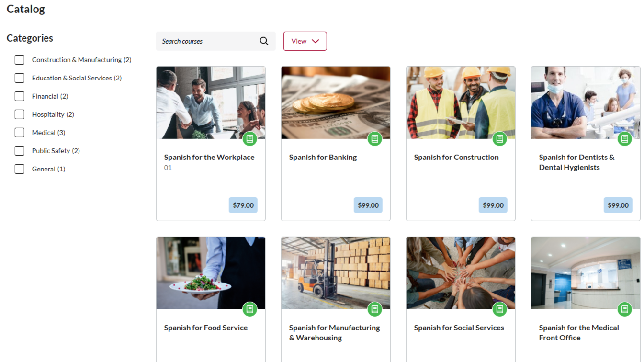Open Spanish for the Medical Front Office title
The height and width of the screenshot is (362, 644).
579,333
